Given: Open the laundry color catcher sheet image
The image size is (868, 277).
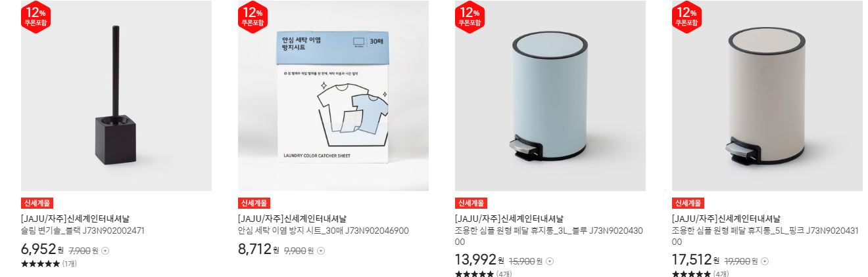Looking at the screenshot, I should (333, 96).
